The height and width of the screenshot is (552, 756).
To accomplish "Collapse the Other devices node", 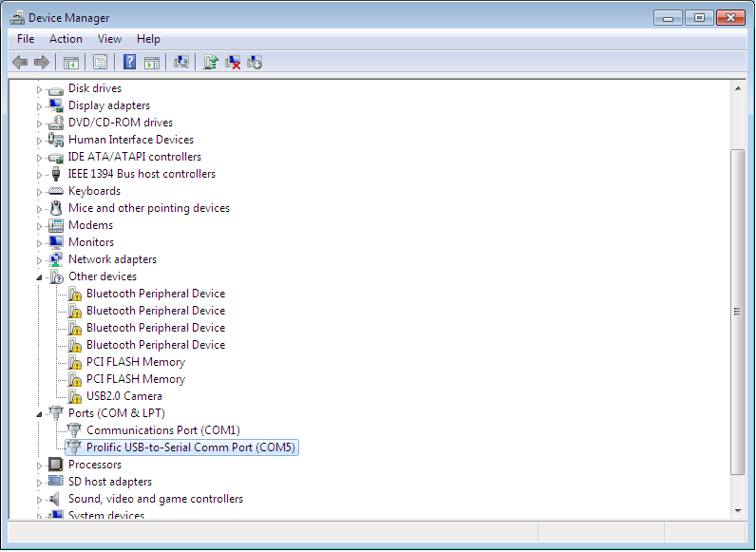I will click(40, 277).
